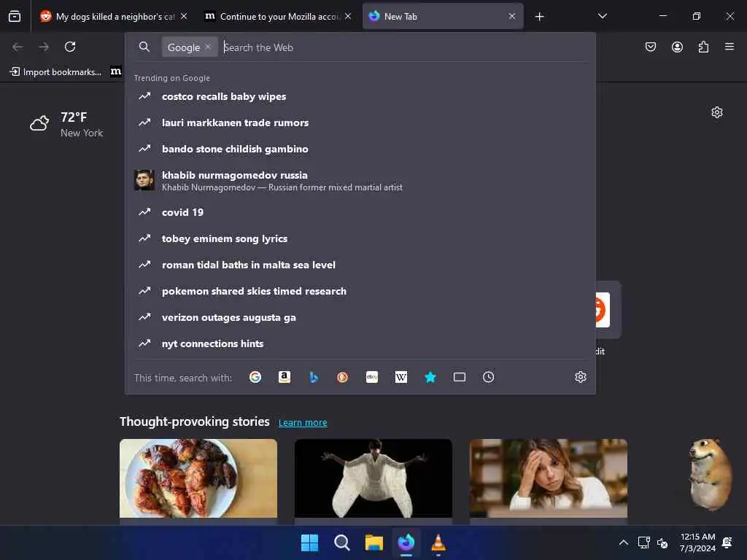747x560 pixels.
Task: Remove the Google search chip
Action: 208,47
